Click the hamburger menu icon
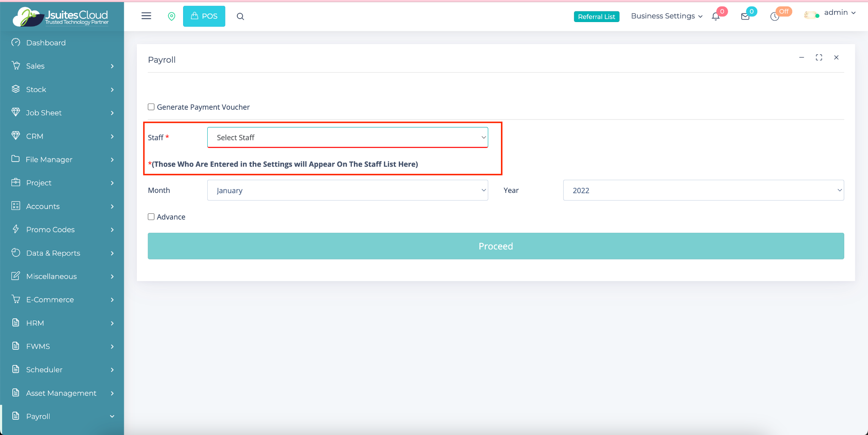The height and width of the screenshot is (435, 868). coord(146,16)
